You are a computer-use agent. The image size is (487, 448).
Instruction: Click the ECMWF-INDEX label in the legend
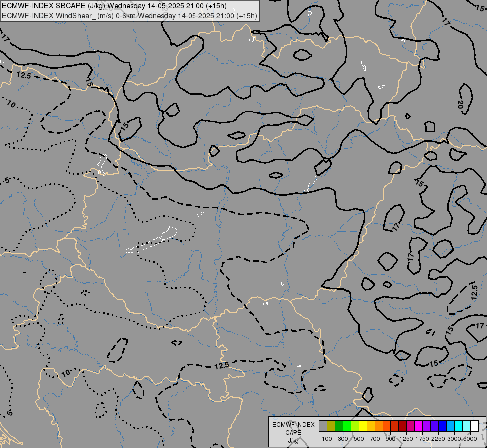pyautogui.click(x=293, y=425)
